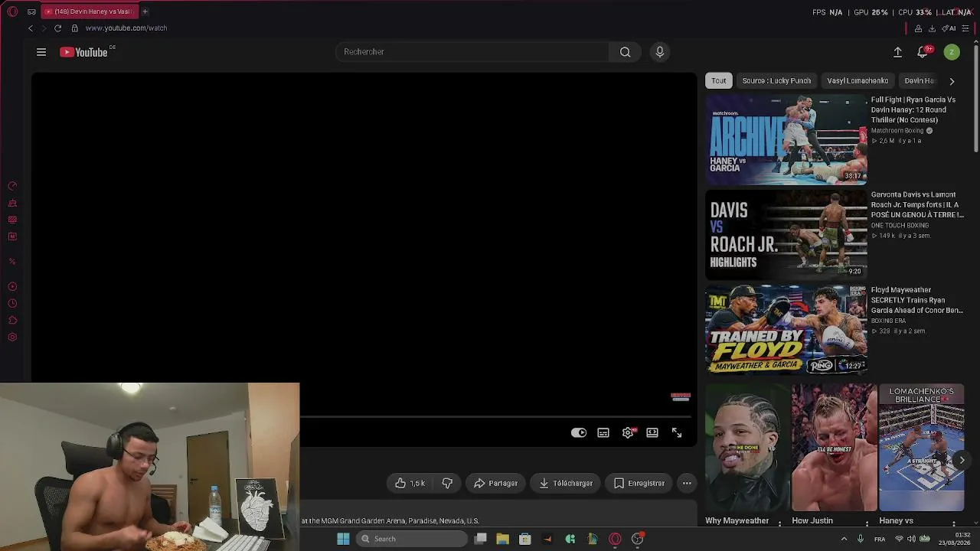Open options for the How Justin short
The image size is (980, 551).
[x=867, y=523]
